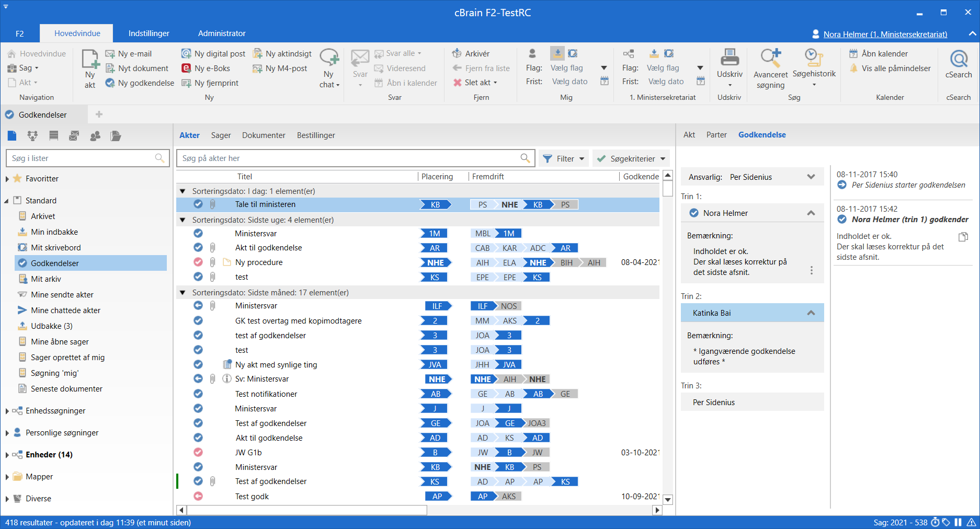Expand the Favoritter tree node

(7, 179)
